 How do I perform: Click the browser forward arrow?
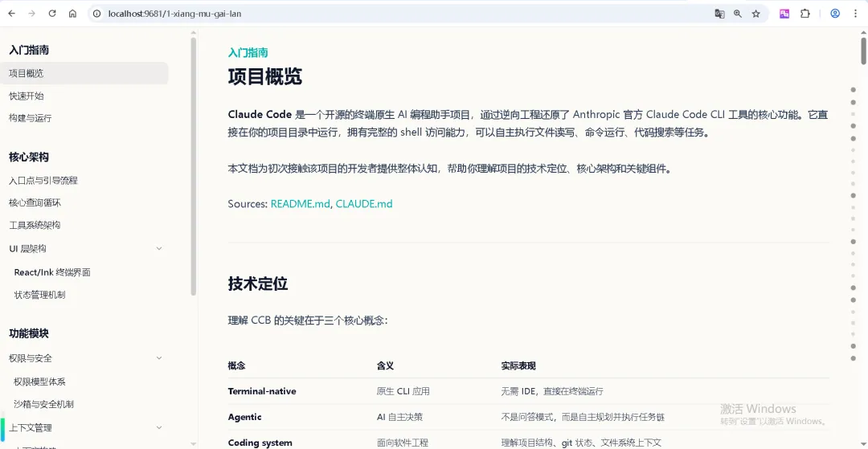coord(31,14)
